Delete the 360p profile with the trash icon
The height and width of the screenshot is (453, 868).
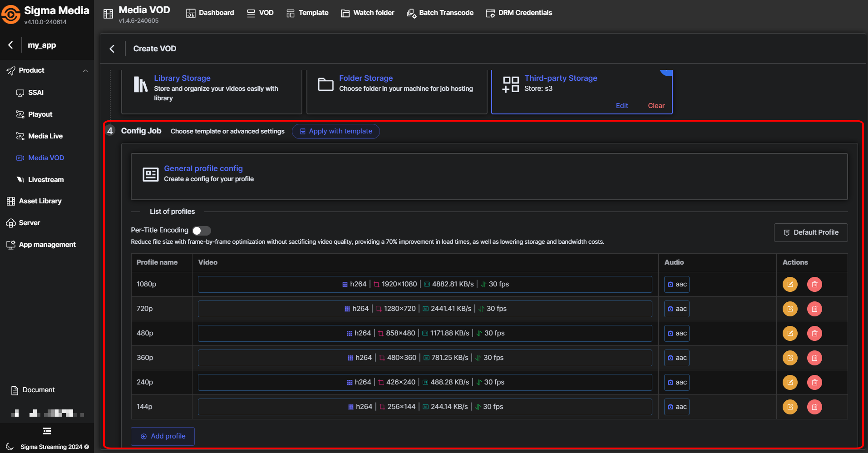[814, 358]
